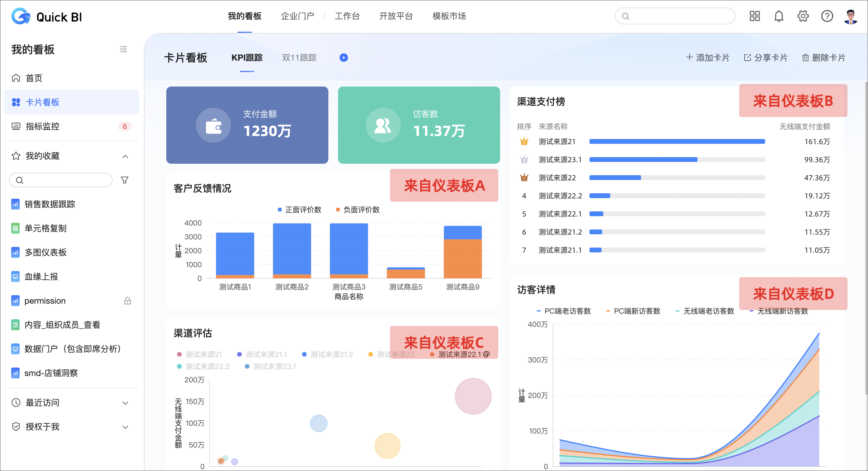This screenshot has height=471, width=868.
Task: Click the filter funnel icon in favorites
Action: point(125,180)
